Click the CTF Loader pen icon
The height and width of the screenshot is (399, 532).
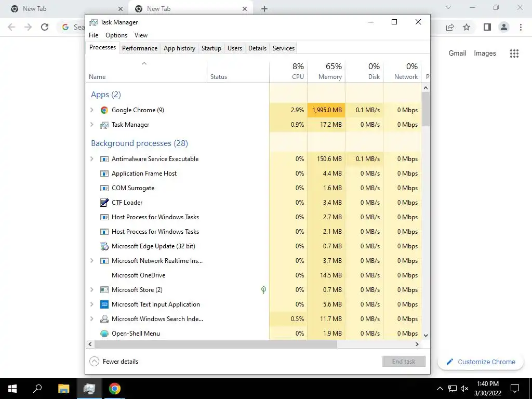pyautogui.click(x=104, y=203)
